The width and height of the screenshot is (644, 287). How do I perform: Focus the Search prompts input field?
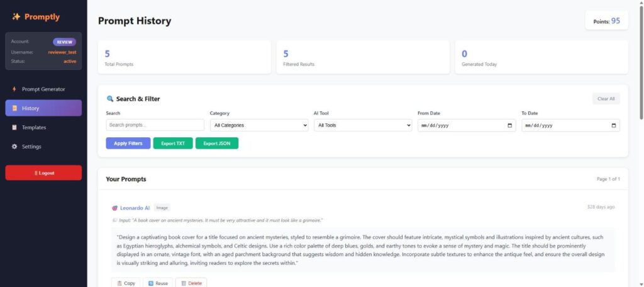155,125
